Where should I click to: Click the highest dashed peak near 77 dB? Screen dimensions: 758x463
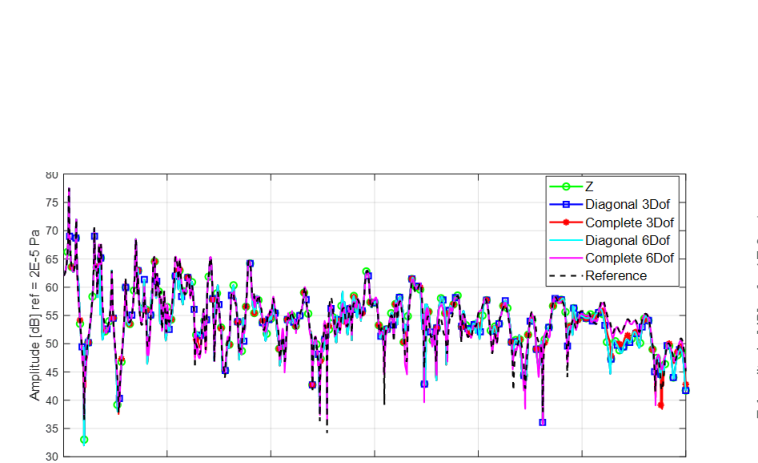click(69, 188)
